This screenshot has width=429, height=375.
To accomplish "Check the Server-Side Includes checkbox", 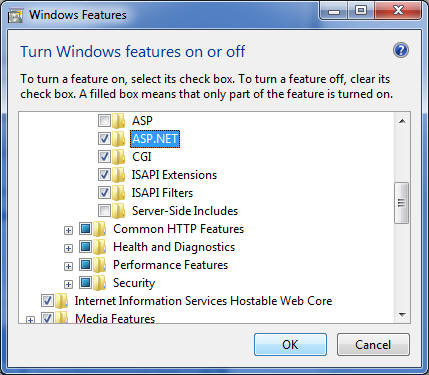I will [104, 210].
